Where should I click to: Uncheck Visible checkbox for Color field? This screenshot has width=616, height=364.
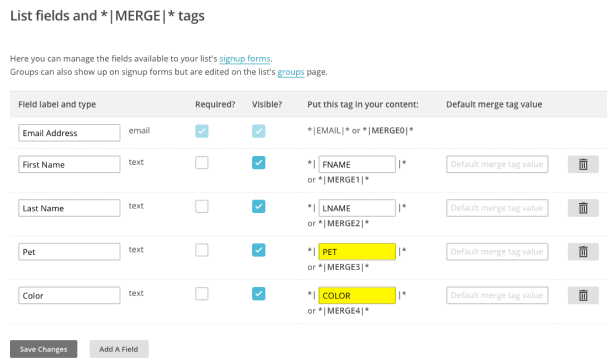point(258,294)
